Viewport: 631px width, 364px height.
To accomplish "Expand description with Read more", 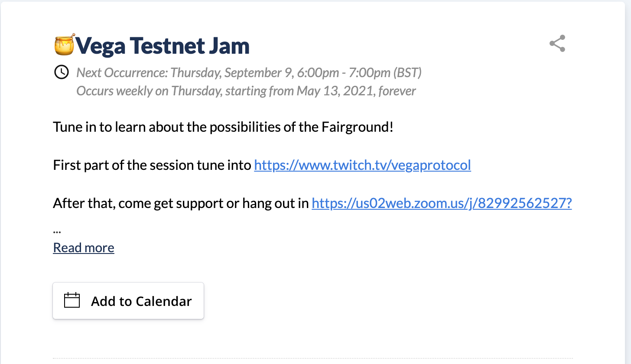I will [x=84, y=247].
